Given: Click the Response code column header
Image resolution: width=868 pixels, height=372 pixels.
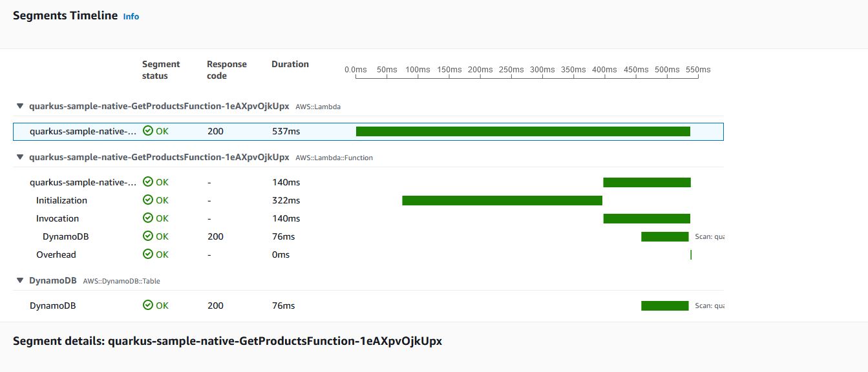Looking at the screenshot, I should point(227,70).
